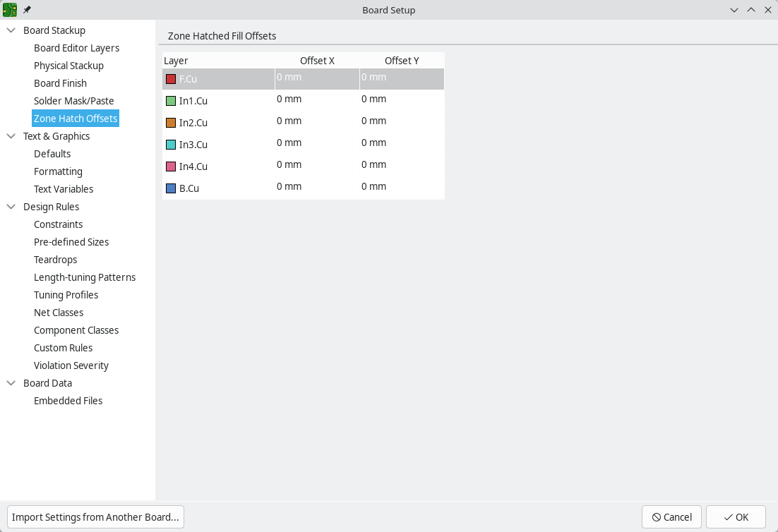Collapse the Board Data tree section
Image resolution: width=778 pixels, height=532 pixels.
pos(11,383)
